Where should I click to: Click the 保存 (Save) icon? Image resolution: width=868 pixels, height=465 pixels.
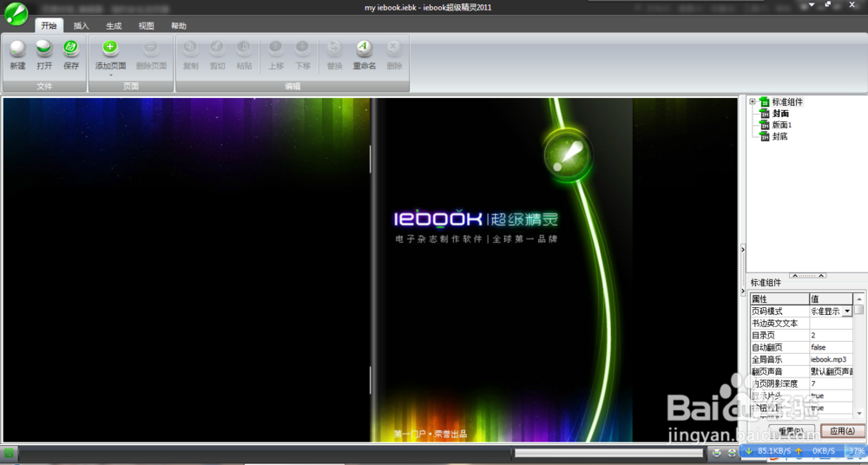click(71, 49)
